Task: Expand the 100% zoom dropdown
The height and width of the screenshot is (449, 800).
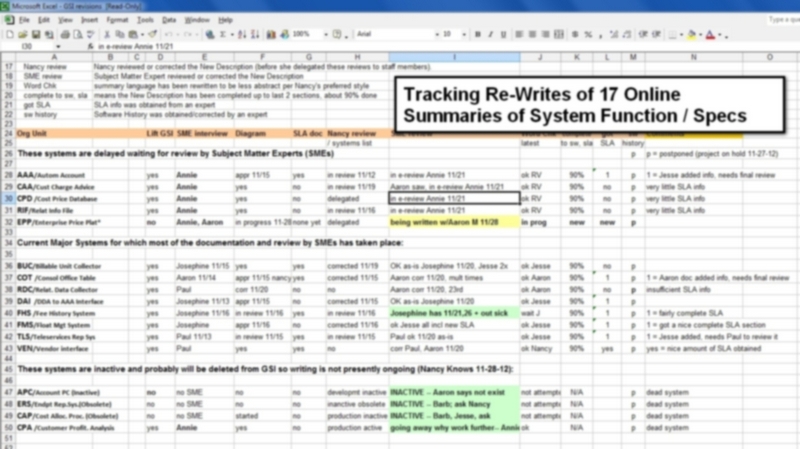Action: click(x=325, y=34)
